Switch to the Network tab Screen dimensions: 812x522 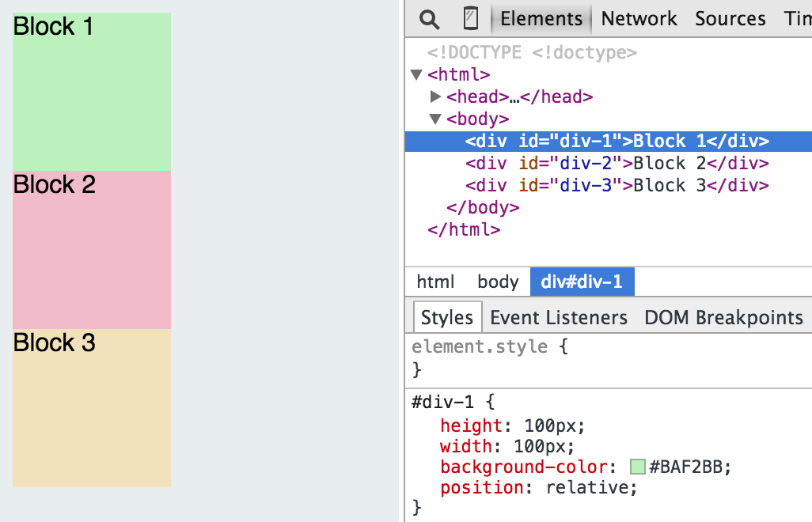point(639,19)
